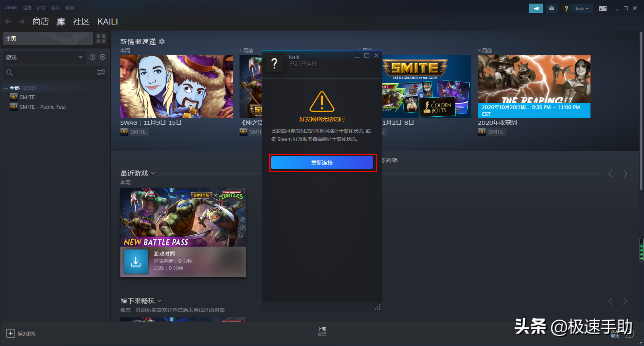Click the SMITE tag under SWAG news
The height and width of the screenshot is (346, 644).
point(134,132)
